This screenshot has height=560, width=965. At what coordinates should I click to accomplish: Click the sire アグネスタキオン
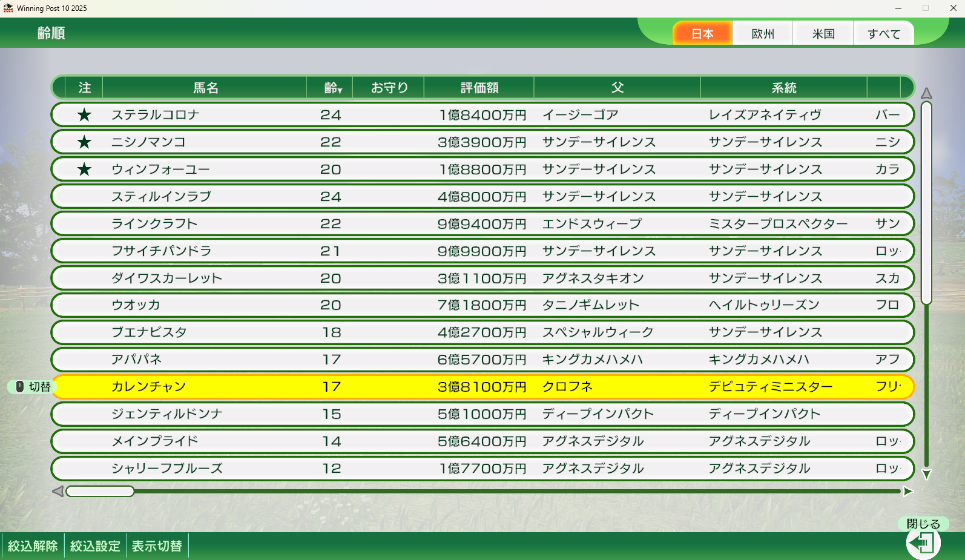pos(593,278)
